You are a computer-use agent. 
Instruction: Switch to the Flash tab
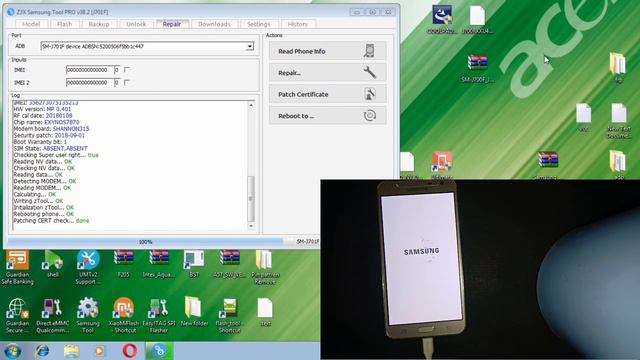(64, 24)
